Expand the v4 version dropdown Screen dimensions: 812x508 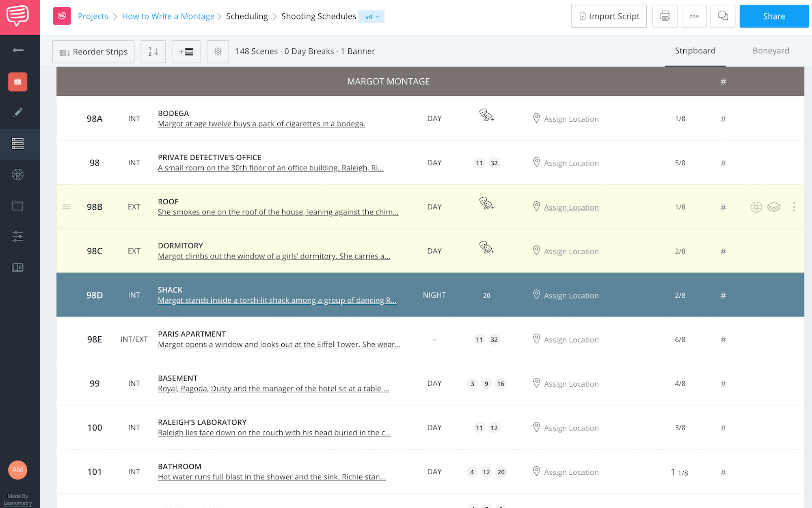[371, 17]
